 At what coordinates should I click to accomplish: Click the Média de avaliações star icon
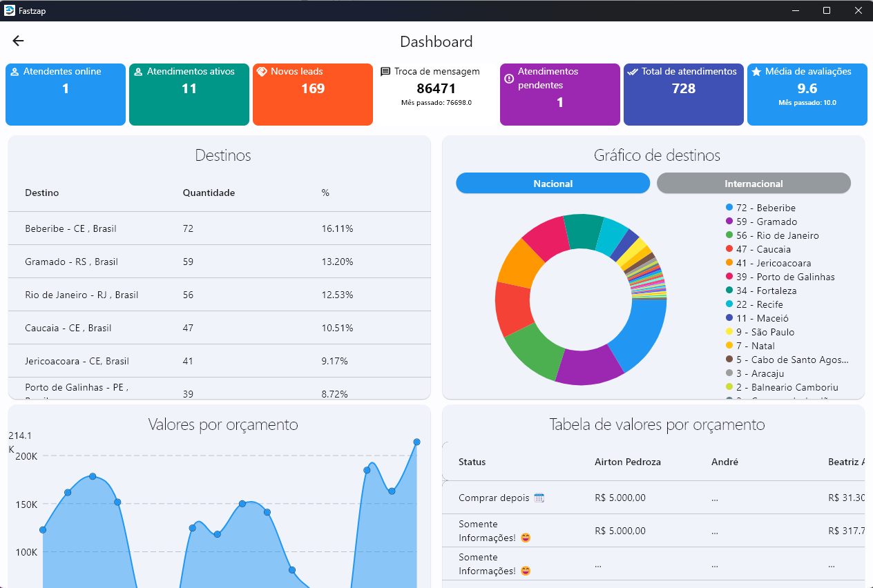point(756,72)
